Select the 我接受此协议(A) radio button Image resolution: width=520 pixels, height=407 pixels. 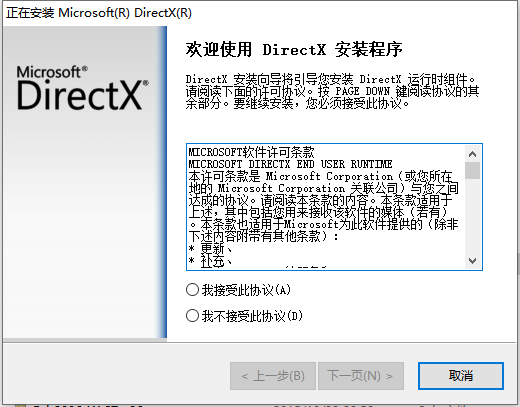[x=192, y=290]
